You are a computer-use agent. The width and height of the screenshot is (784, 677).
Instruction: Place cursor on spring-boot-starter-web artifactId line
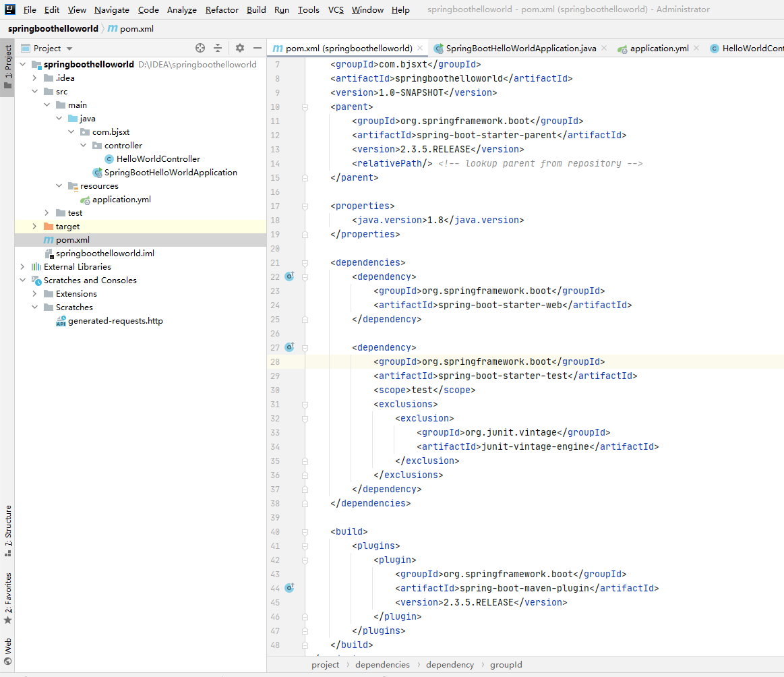(502, 305)
